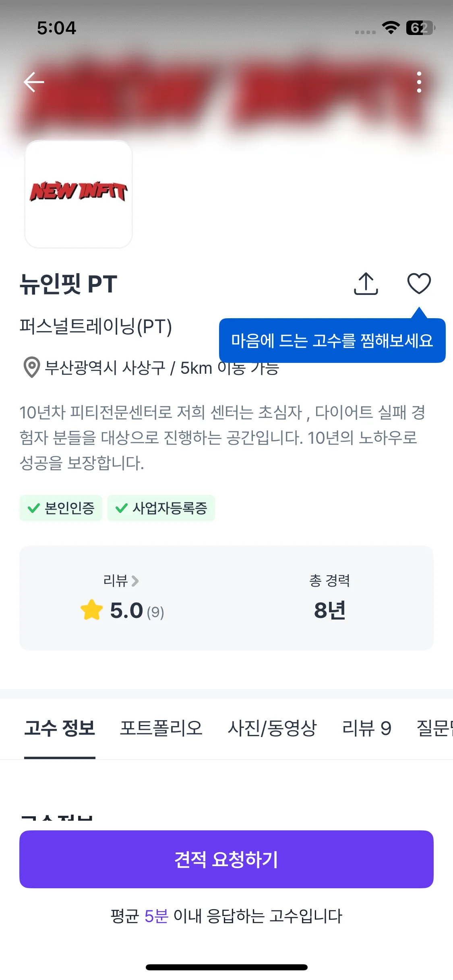The width and height of the screenshot is (453, 980).
Task: Favorite this pro with the heart icon
Action: [x=419, y=284]
